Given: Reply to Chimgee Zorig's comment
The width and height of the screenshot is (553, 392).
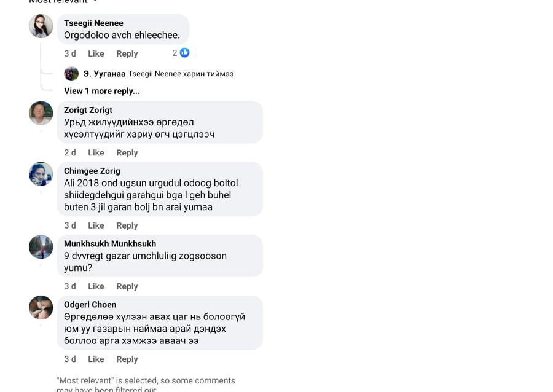Looking at the screenshot, I should tap(127, 225).
